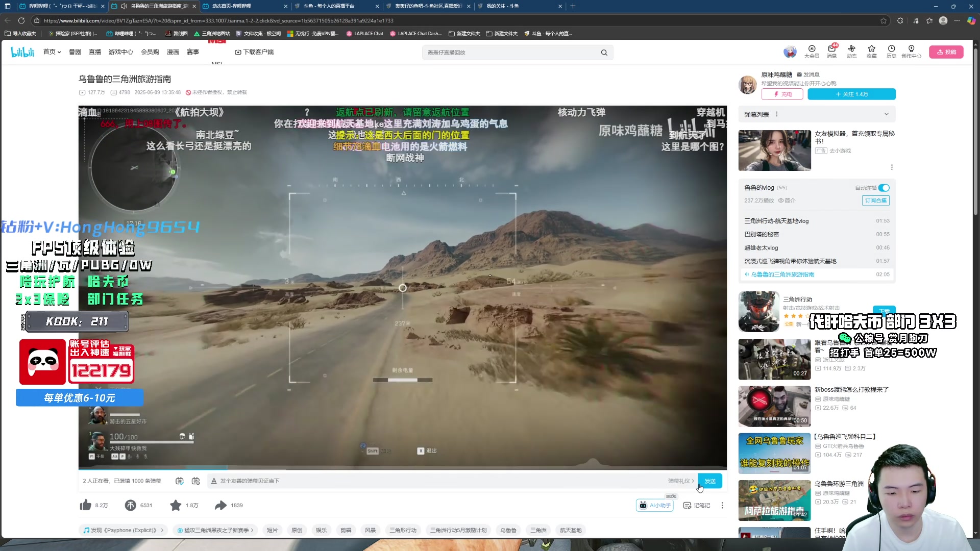Click 下载客户端 link
The width and height of the screenshot is (980, 551).
[x=254, y=52]
